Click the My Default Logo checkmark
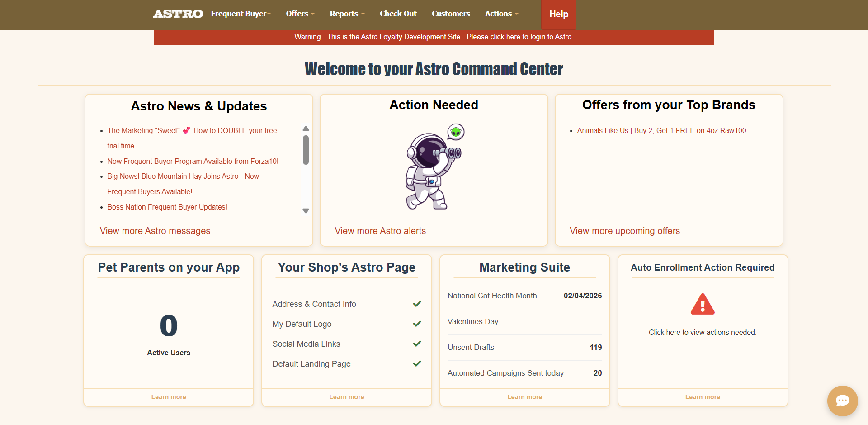Image resolution: width=868 pixels, height=425 pixels. [x=417, y=324]
